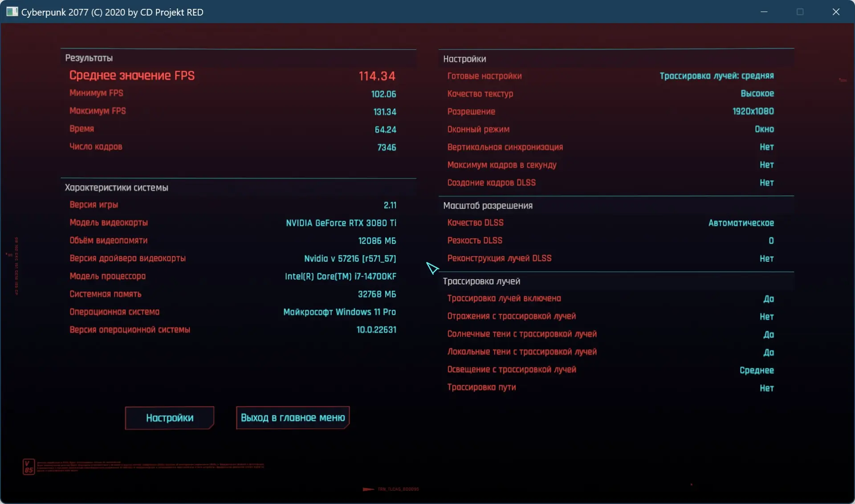Viewport: 855px width, 504px height.
Task: Click the Результаты section header
Action: (89, 58)
